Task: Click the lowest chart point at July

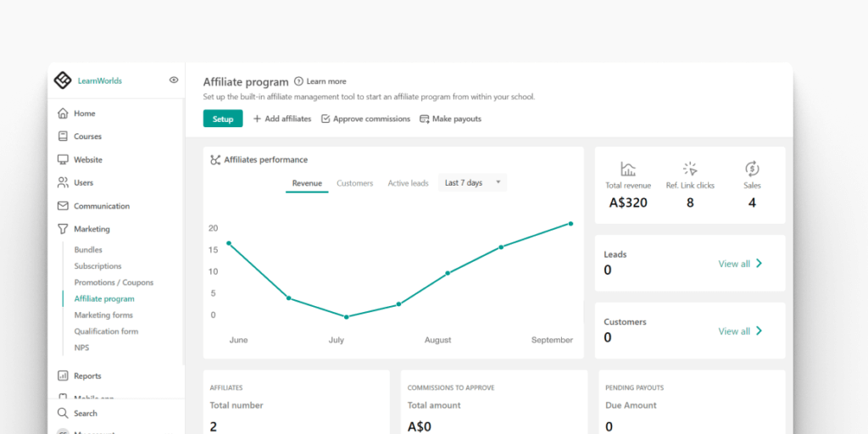Action: [x=346, y=317]
